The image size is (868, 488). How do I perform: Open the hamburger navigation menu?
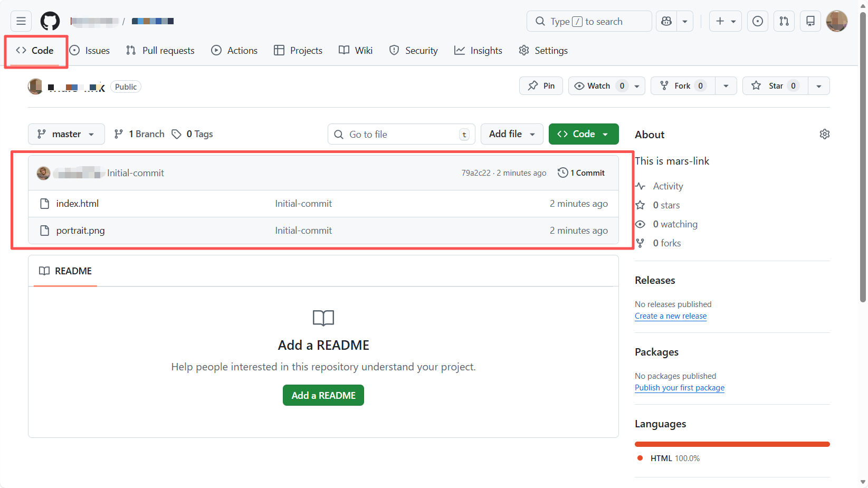[21, 21]
